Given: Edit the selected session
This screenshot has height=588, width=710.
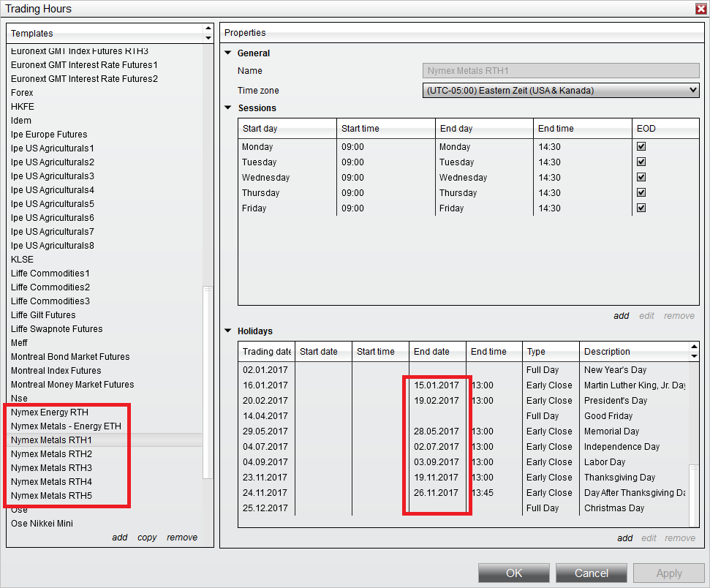Looking at the screenshot, I should (646, 316).
